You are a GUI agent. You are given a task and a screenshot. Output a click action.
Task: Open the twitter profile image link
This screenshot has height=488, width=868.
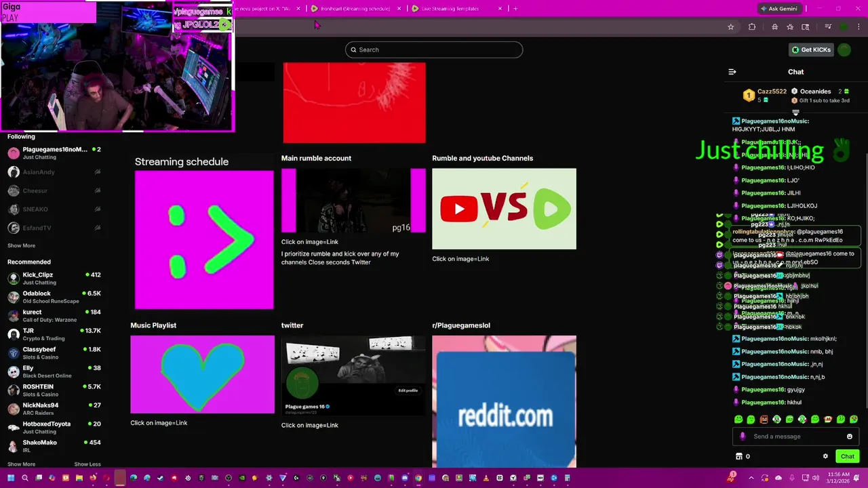[x=353, y=375]
